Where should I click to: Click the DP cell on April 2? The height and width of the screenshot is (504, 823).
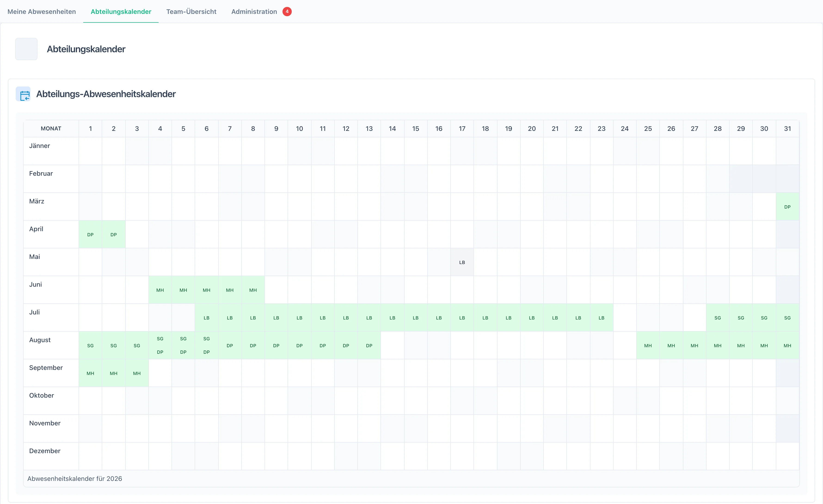tap(114, 234)
